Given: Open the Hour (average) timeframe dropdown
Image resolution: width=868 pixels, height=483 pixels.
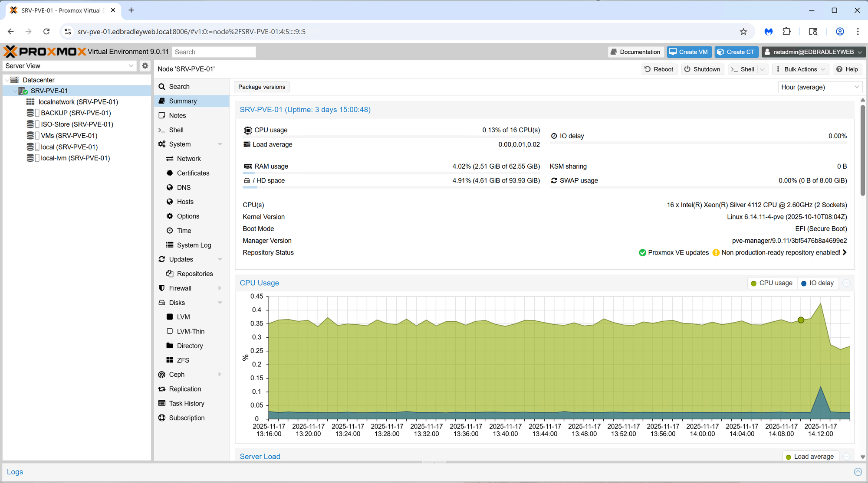Looking at the screenshot, I should [819, 87].
